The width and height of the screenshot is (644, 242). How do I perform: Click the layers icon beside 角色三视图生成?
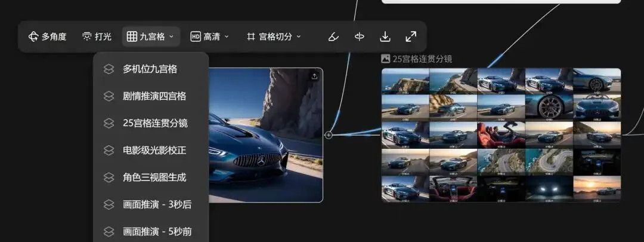[109, 177]
